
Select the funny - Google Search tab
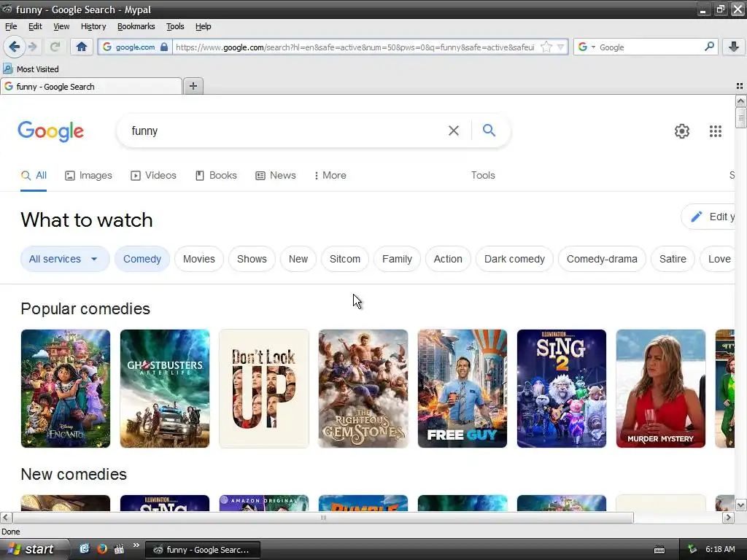tap(91, 86)
